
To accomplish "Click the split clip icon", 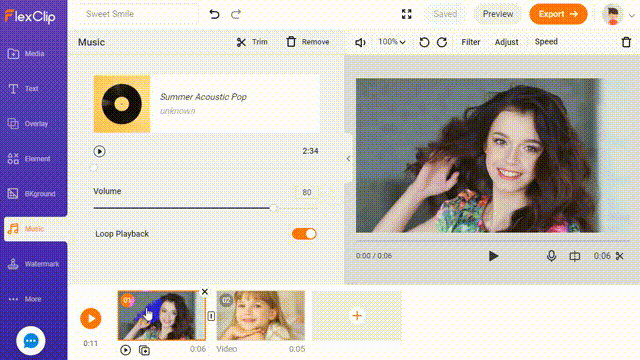I will (x=575, y=256).
